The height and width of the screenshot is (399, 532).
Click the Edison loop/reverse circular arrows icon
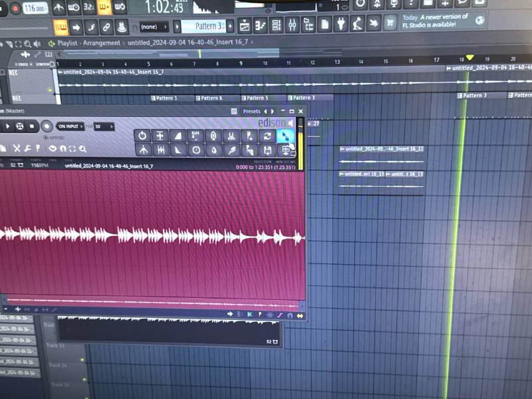click(x=267, y=136)
